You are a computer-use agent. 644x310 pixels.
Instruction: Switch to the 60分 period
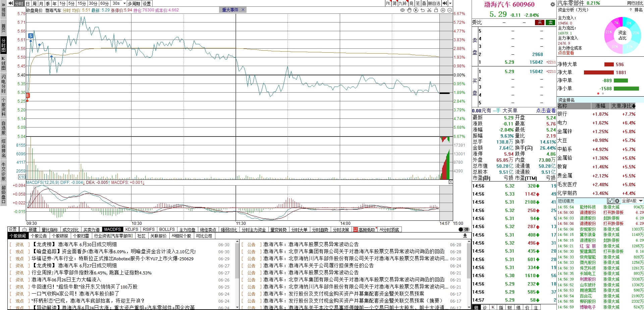click(x=104, y=3)
